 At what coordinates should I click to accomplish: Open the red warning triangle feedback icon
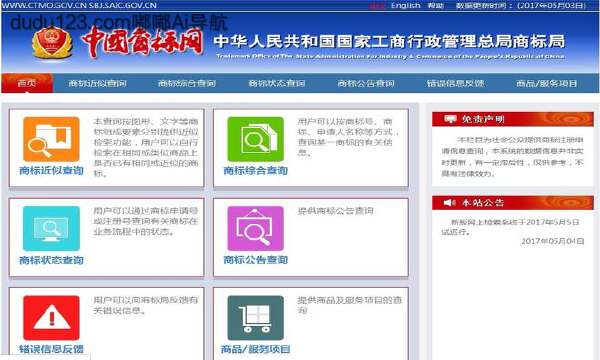(51, 318)
